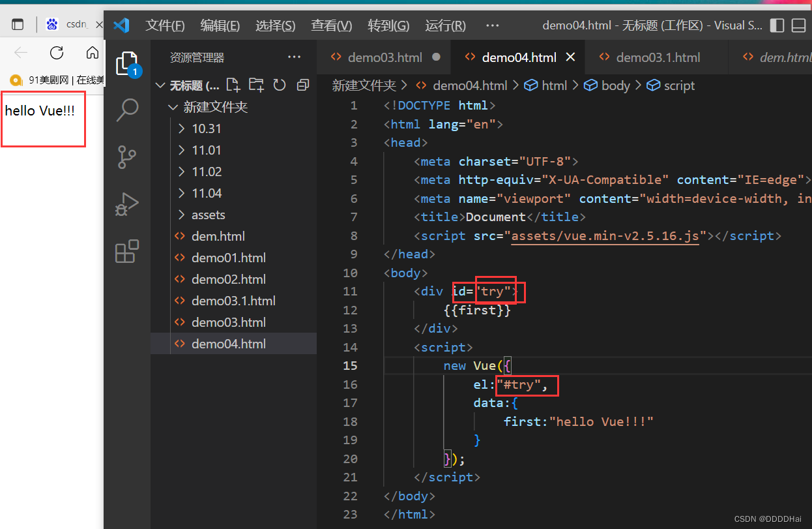Click the browser back arrow
This screenshot has height=529, width=812.
[x=21, y=53]
